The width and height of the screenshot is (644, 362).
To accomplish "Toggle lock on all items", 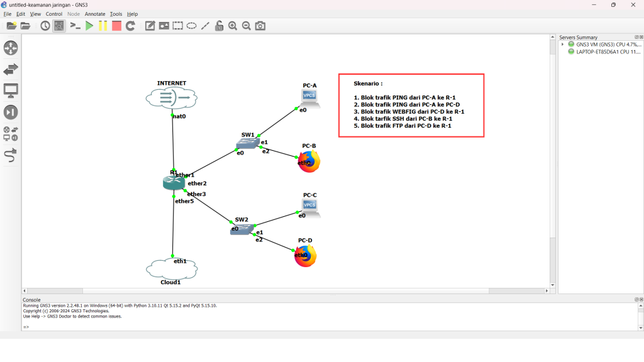I will point(219,26).
